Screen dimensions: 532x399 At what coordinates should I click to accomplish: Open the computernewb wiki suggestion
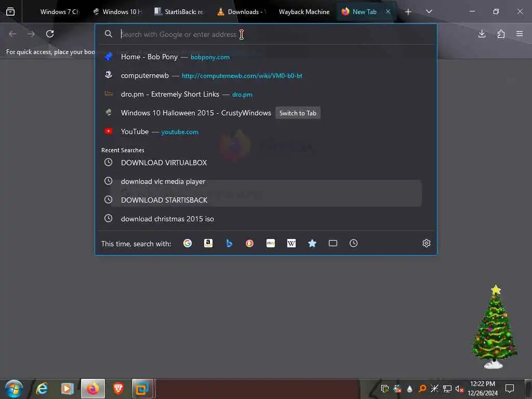pyautogui.click(x=267, y=76)
